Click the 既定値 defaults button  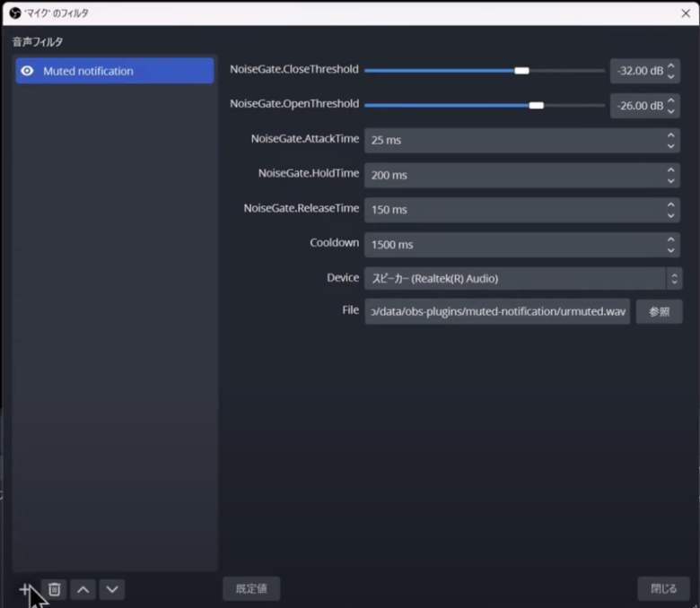[251, 588]
